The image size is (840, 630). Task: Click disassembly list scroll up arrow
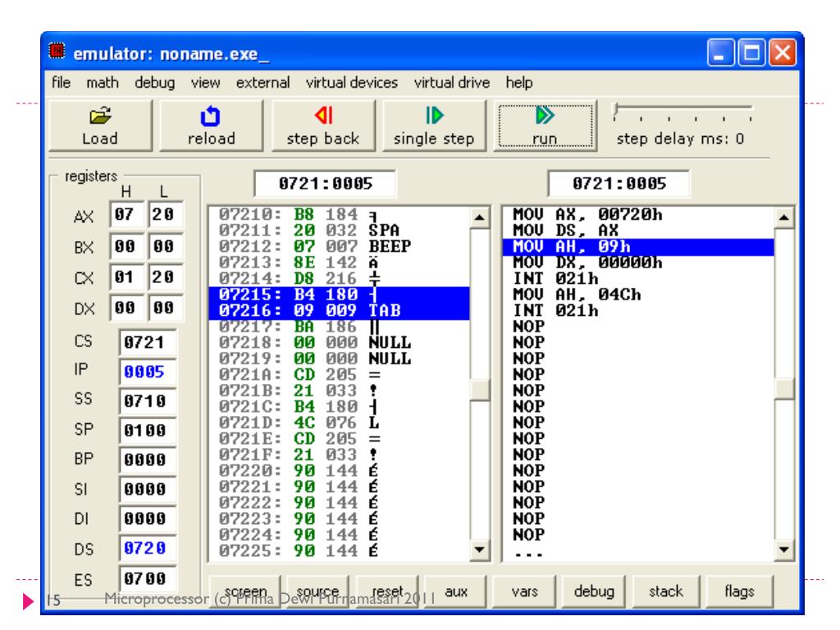tap(783, 217)
